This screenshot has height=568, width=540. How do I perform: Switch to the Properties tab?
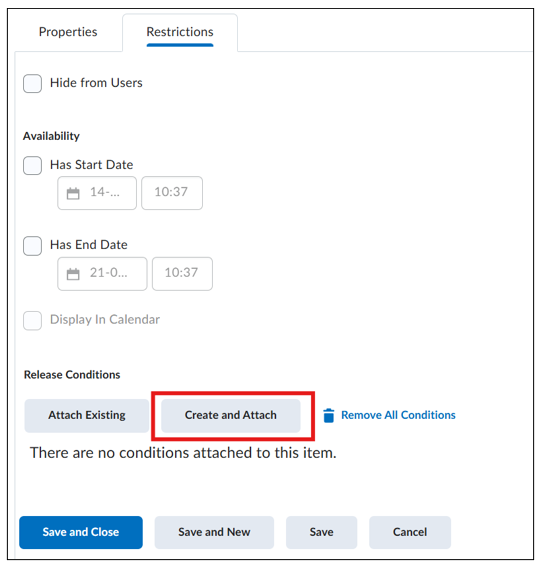[x=68, y=32]
